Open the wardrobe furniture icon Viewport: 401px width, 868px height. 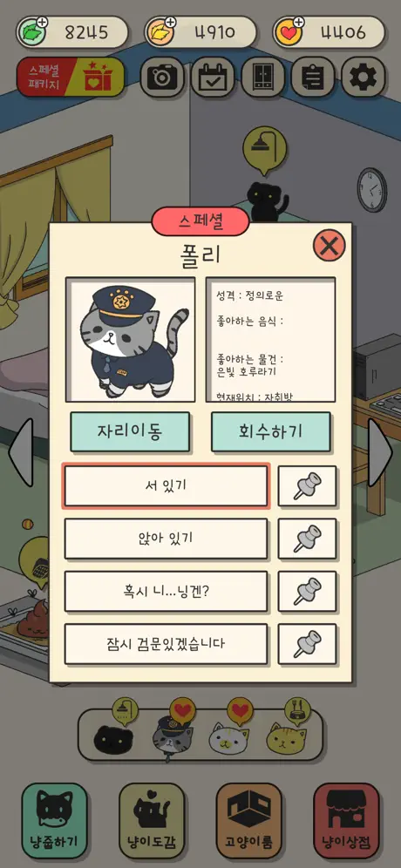point(263,77)
